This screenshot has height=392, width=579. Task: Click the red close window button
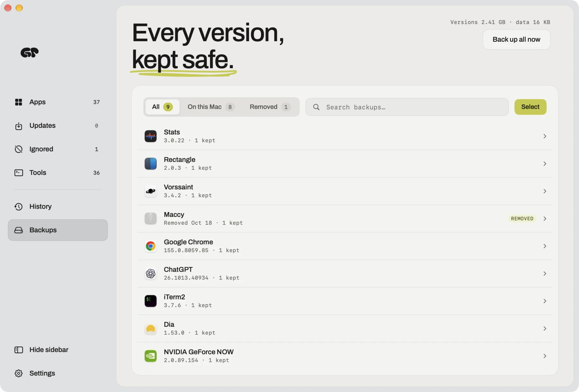(8, 8)
